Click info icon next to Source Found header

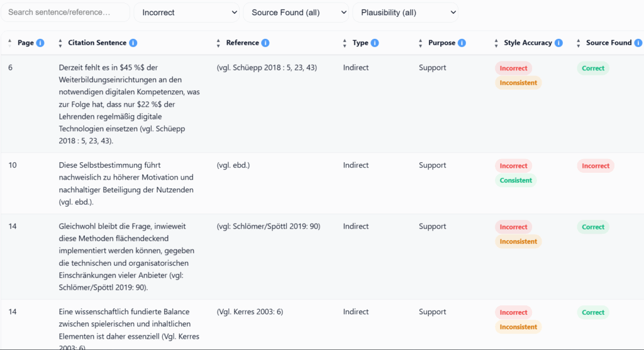tap(638, 43)
